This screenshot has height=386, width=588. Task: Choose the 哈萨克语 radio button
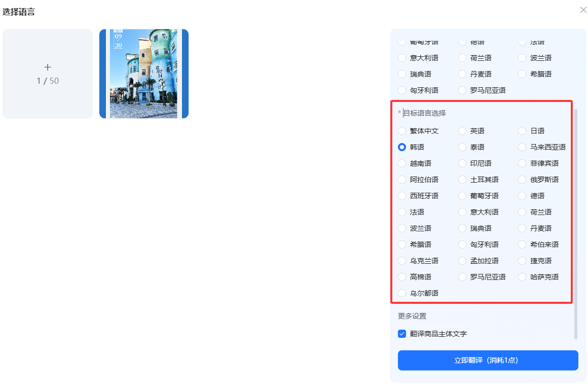[523, 277]
